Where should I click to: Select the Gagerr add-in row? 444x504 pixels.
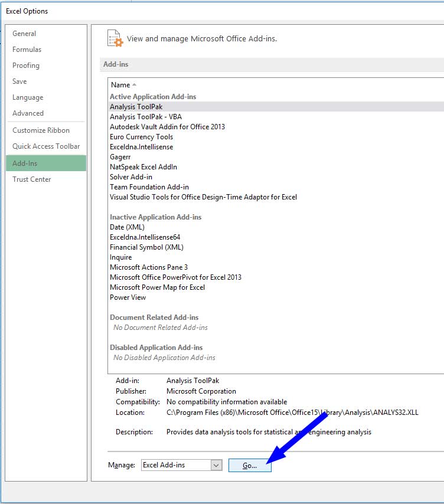click(x=276, y=157)
